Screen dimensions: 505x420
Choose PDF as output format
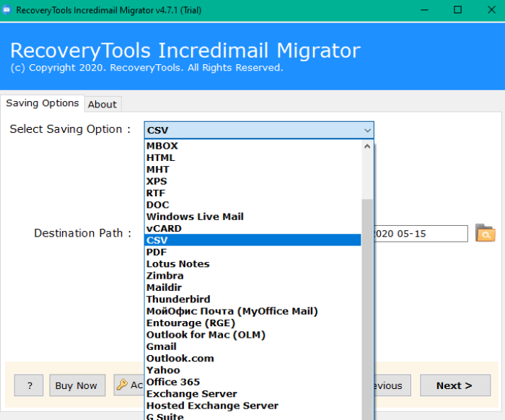252,252
